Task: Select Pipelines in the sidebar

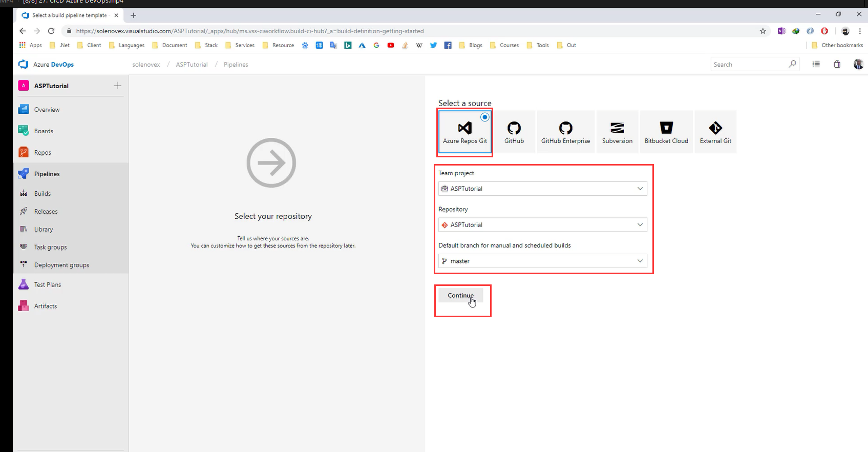Action: coord(71,174)
